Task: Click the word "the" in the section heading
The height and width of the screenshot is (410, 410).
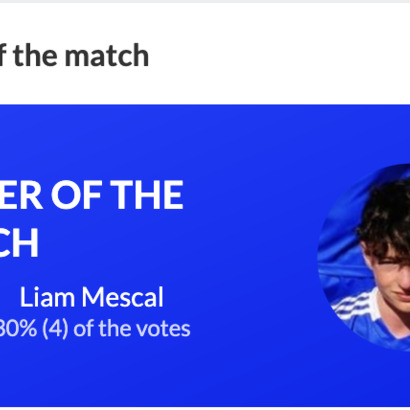Action: pyautogui.click(x=35, y=56)
